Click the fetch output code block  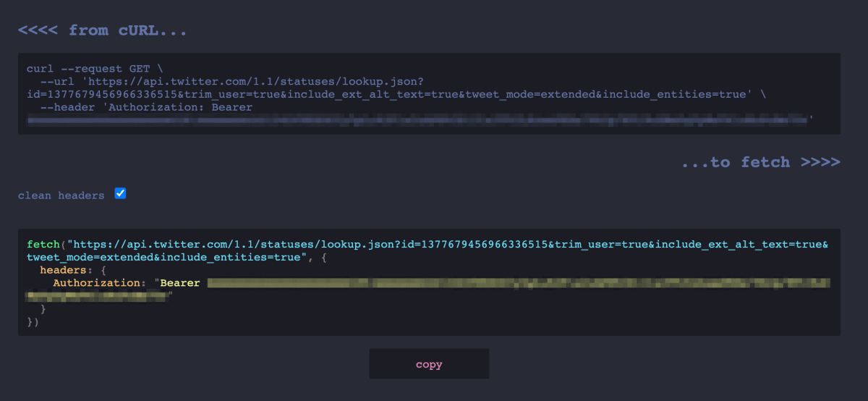click(x=429, y=282)
